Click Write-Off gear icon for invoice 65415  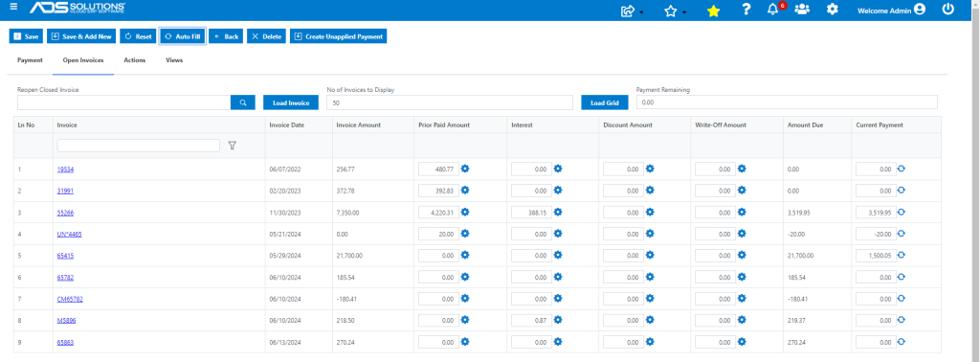click(742, 255)
